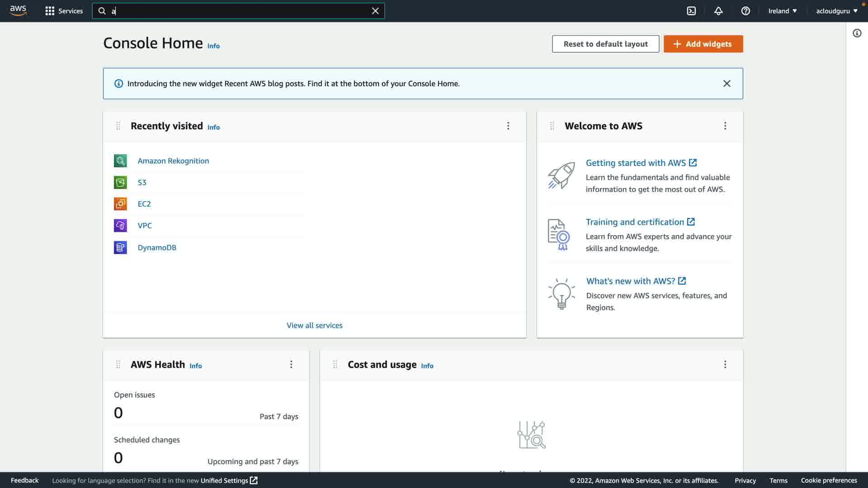
Task: Open AWS CloudShell icon in top bar
Action: coord(691,11)
